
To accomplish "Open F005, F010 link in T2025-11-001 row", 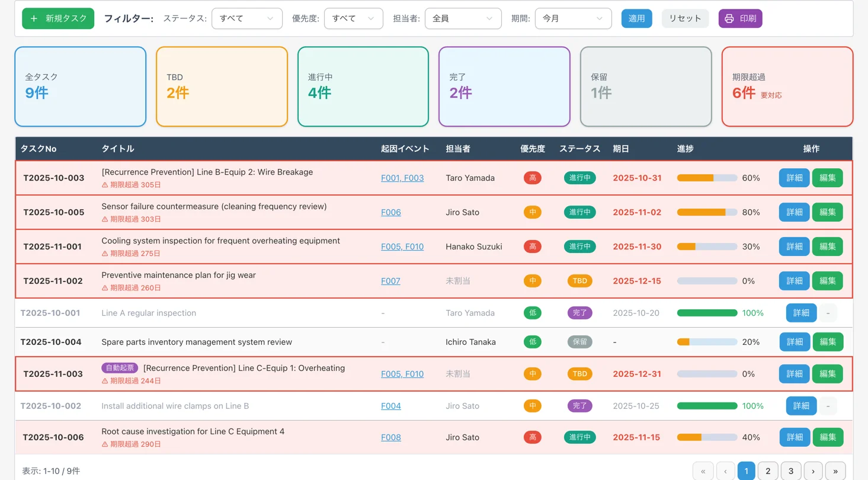I will [402, 247].
